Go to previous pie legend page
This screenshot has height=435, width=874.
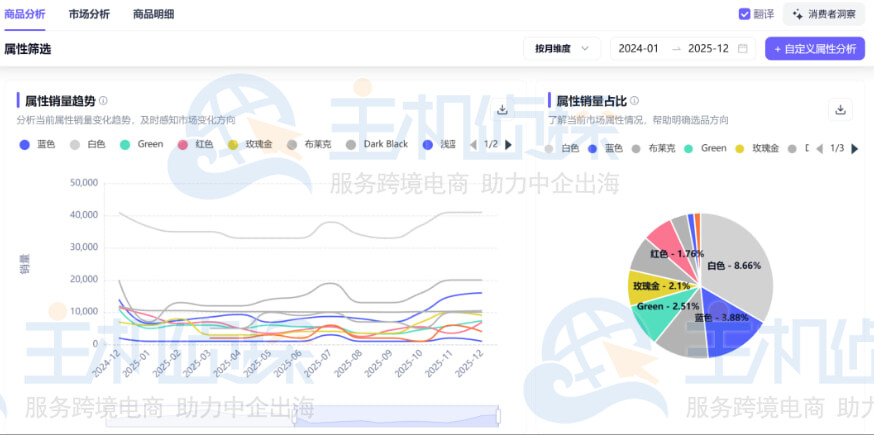click(x=819, y=148)
